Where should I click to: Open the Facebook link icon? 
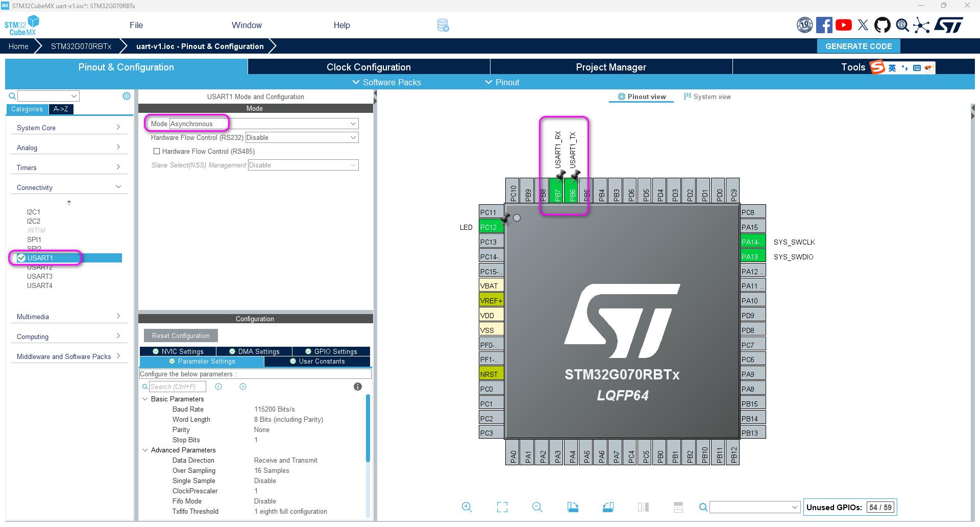pos(824,25)
